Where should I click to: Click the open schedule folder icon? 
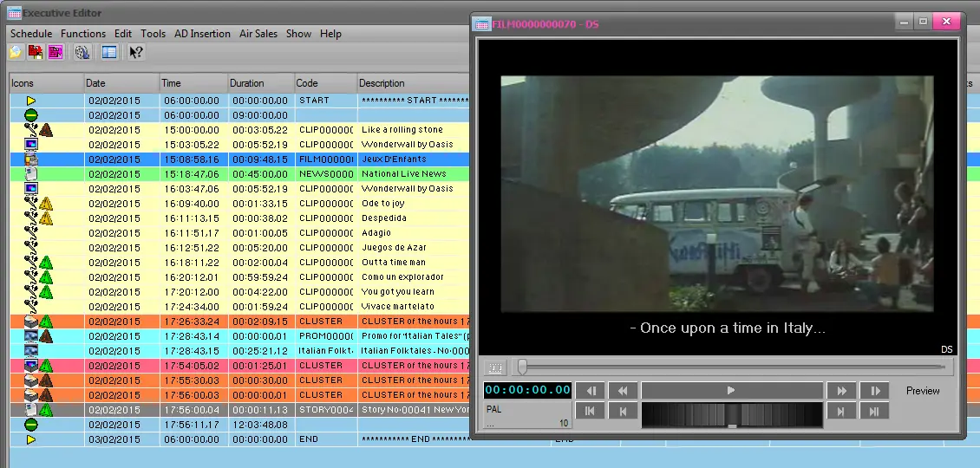[15, 52]
